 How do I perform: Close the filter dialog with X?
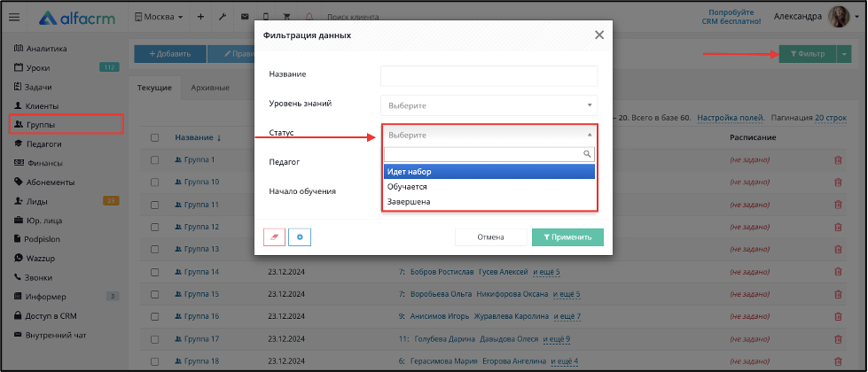pos(599,35)
